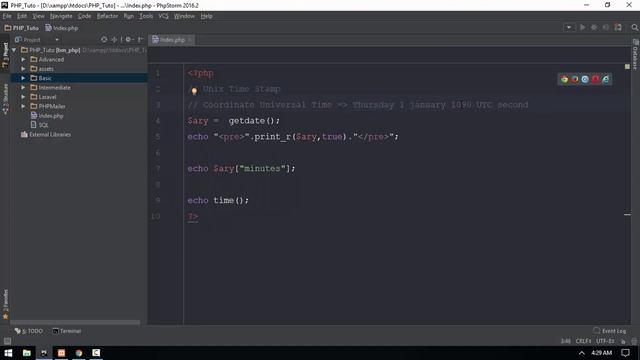This screenshot has height=360, width=640.
Task: Open the Code menu
Action: pos(84,16)
